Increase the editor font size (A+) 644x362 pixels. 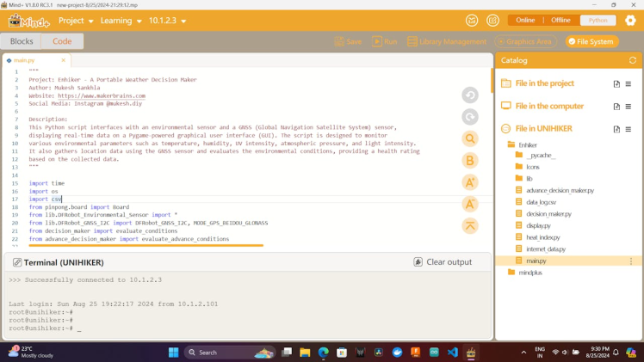(x=470, y=182)
